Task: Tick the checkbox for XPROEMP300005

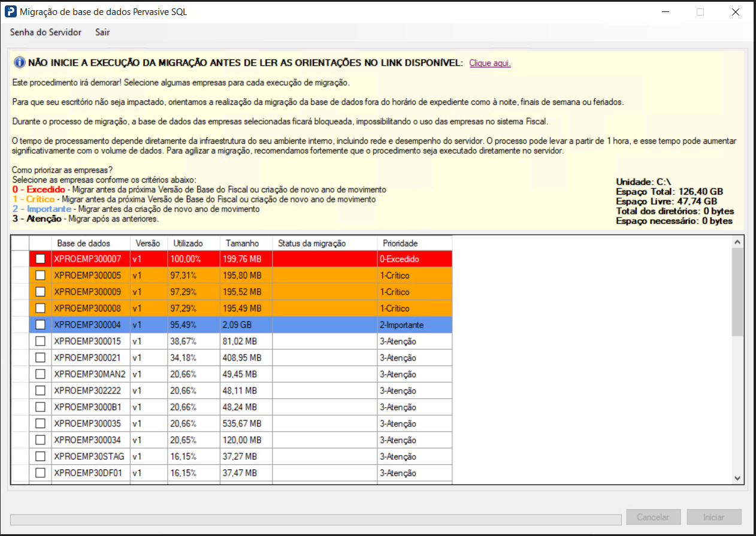Action: point(40,275)
